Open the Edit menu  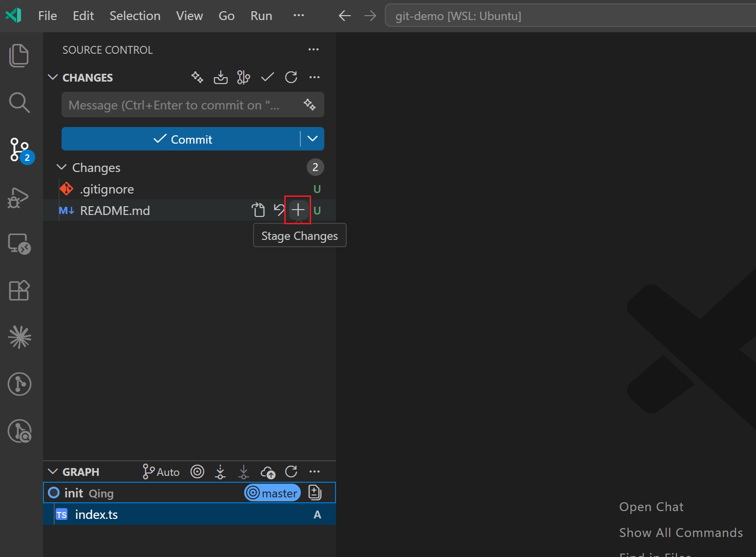[x=84, y=16]
